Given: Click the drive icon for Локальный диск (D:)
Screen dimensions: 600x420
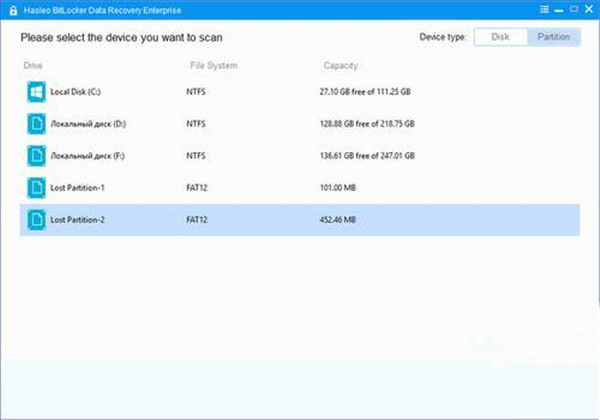Looking at the screenshot, I should (x=36, y=124).
